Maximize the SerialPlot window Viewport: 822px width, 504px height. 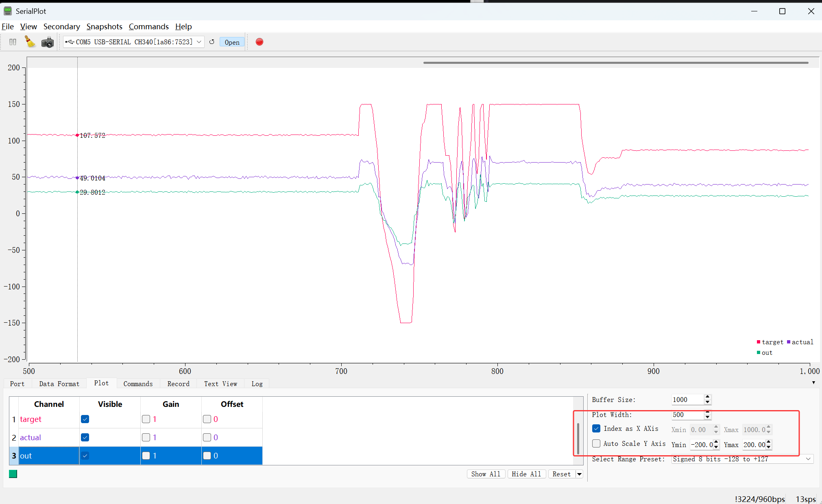click(x=782, y=11)
